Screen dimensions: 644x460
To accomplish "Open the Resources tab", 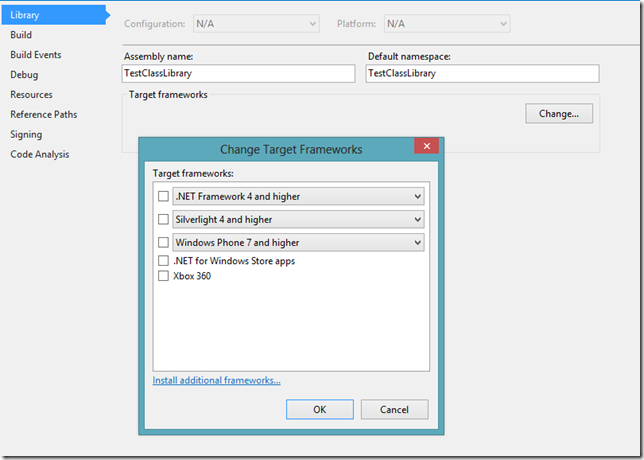I will click(x=31, y=94).
